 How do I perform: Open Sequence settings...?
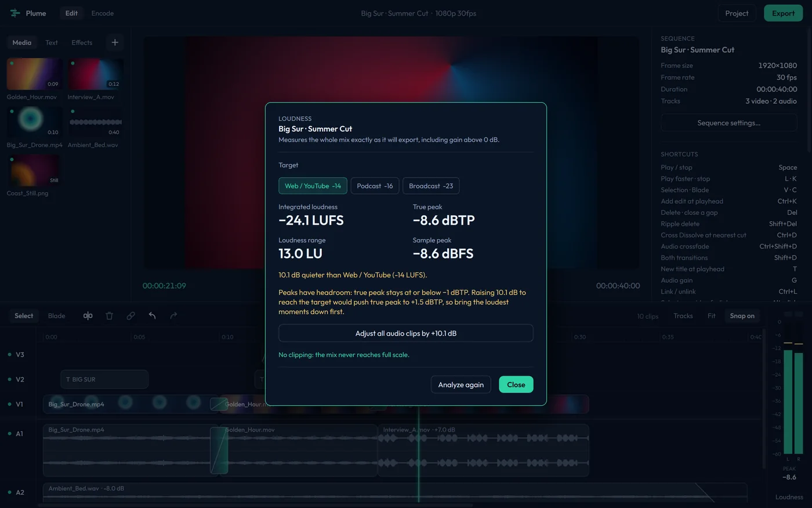729,123
